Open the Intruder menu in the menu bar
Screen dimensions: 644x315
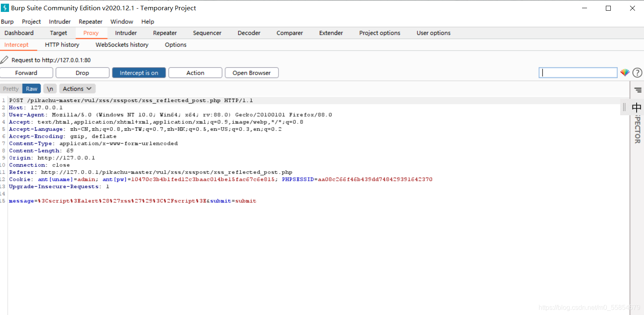[x=60, y=21]
